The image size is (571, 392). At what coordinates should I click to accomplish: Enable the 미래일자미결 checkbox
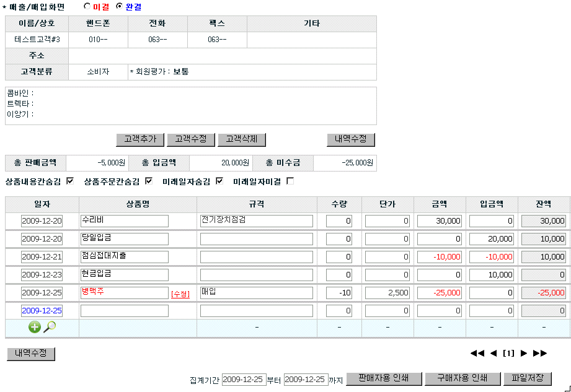click(290, 181)
